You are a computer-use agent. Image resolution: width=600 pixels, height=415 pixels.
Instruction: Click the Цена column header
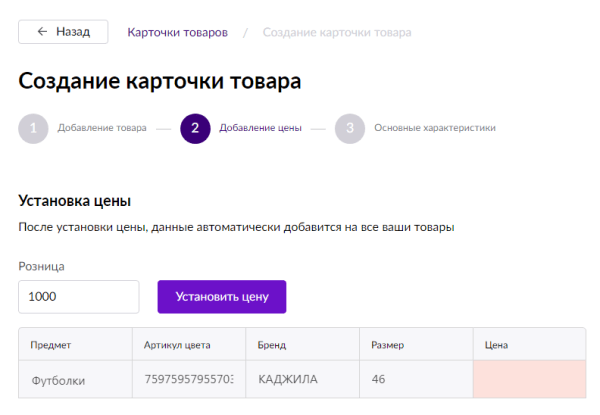coord(497,345)
